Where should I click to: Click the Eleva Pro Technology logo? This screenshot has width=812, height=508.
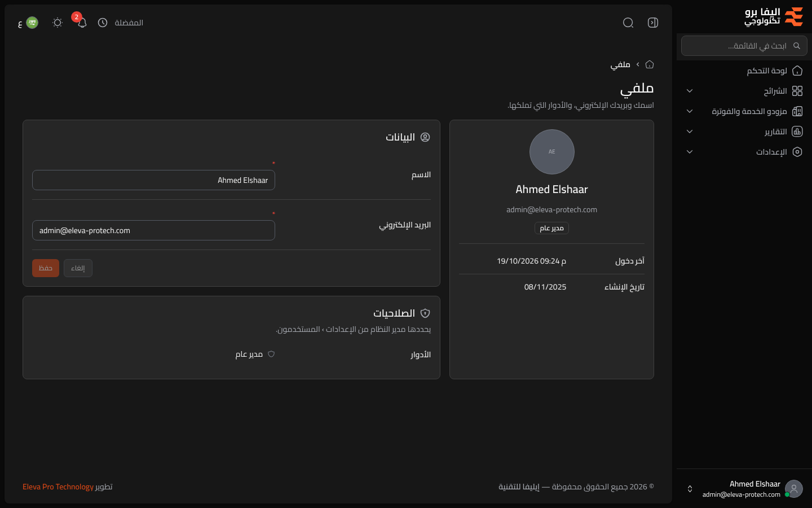click(774, 17)
